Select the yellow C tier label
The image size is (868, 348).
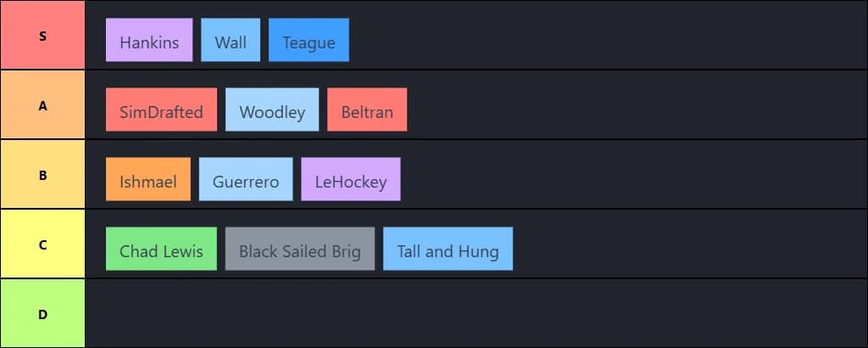[42, 244]
